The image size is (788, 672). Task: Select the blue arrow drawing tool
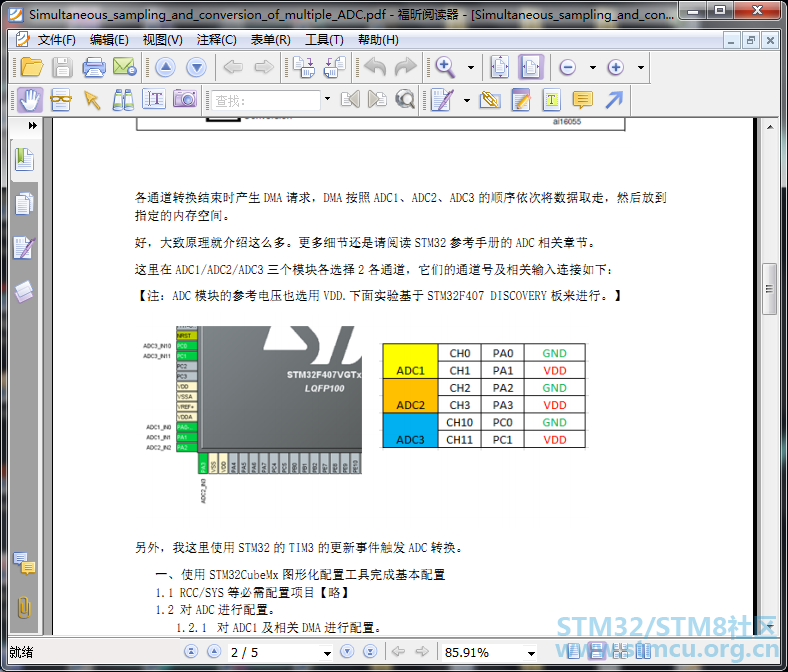(614, 100)
